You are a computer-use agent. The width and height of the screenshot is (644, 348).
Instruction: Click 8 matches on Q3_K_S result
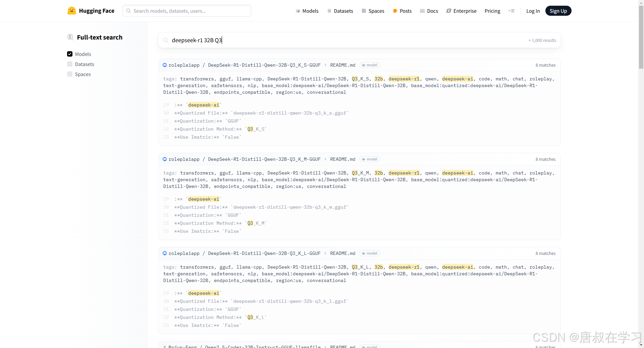545,65
